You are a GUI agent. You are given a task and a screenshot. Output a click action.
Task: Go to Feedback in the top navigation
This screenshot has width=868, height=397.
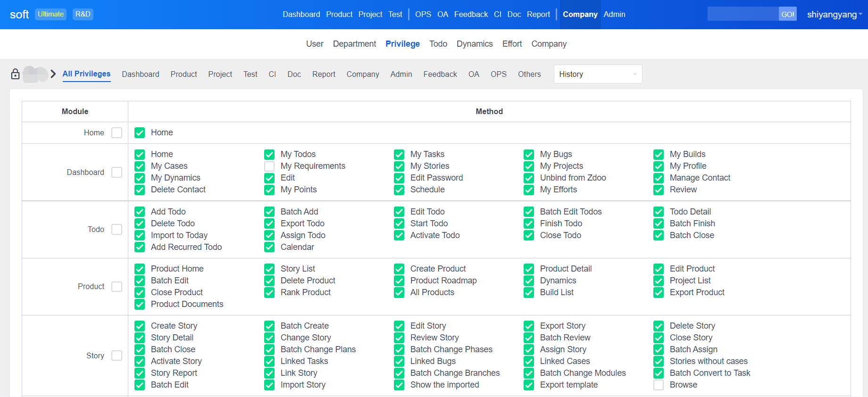click(471, 15)
